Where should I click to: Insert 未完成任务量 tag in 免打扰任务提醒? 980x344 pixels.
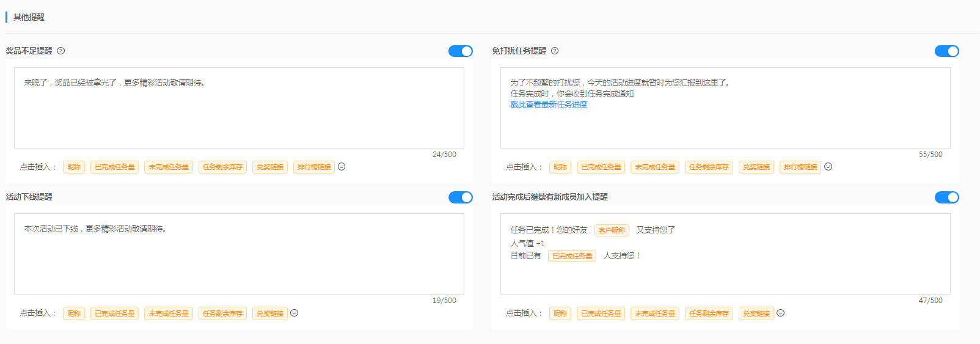[x=655, y=167]
